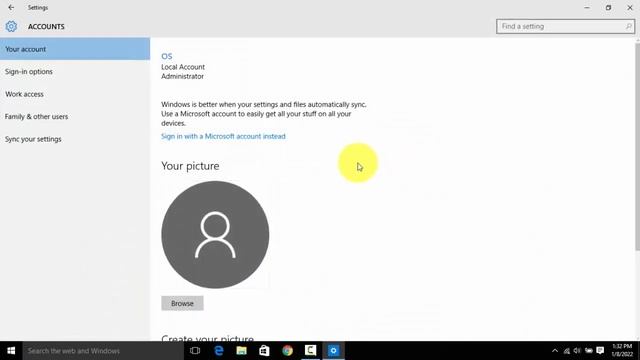
Task: Click the Browse button for your picture
Action: coord(182,303)
